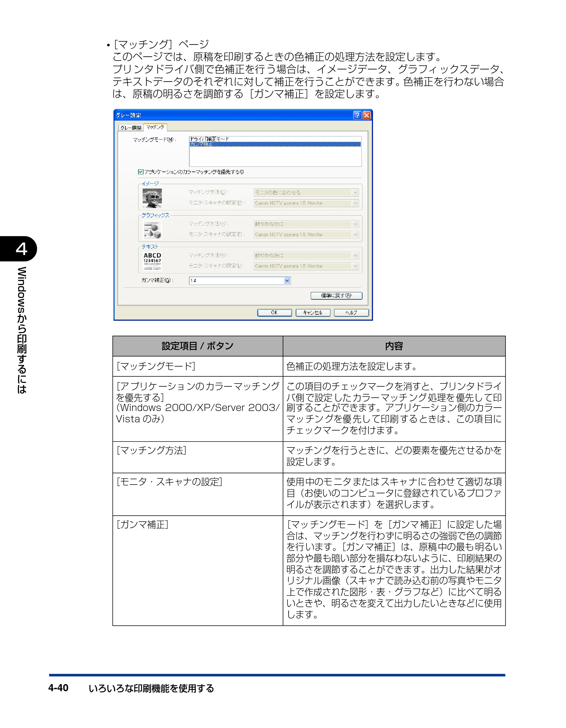Viewport: 566px width, 728px height.
Task: Click the テキスト ABCD sample thumbnail
Action: [x=152, y=261]
